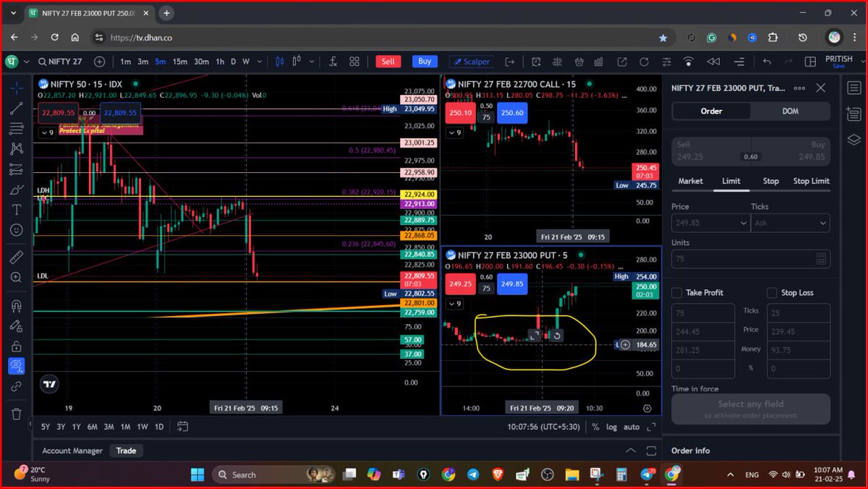Expand indicators legend on 23000 PUT chart
868x489 pixels.
click(x=454, y=304)
